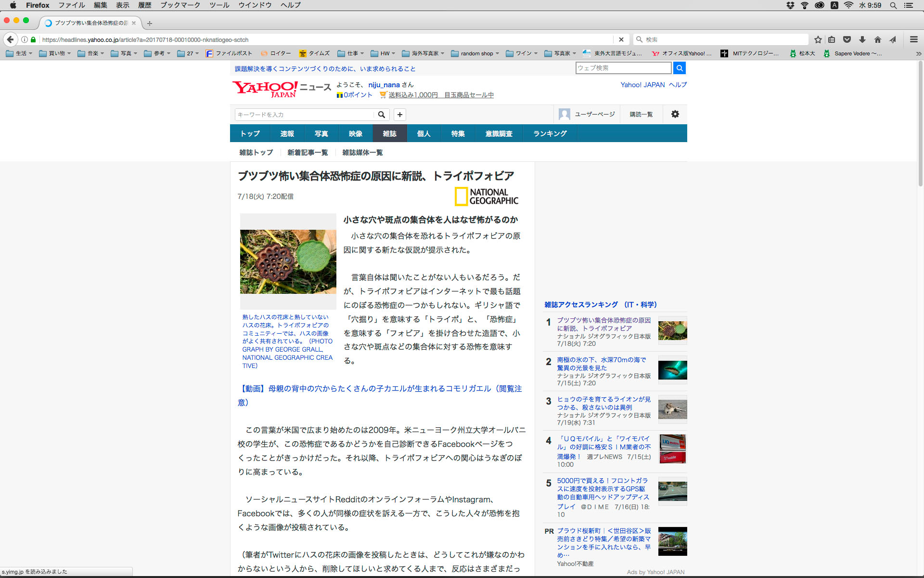Show more bookmarks via overflow chevron

(918, 53)
